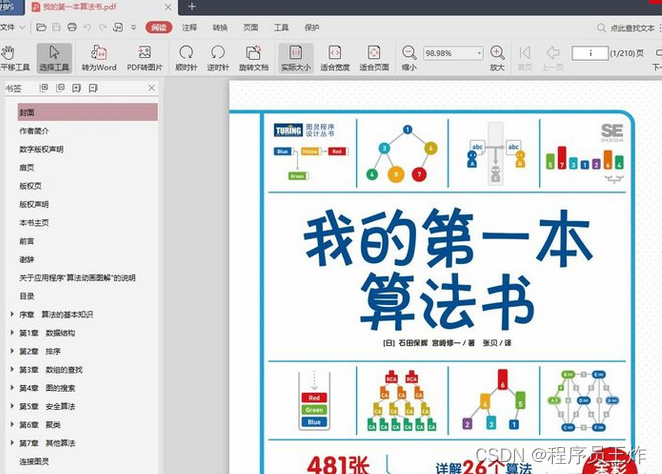662x474 pixels.
Task: Choose 适合页面 fit page view
Action: point(374,58)
